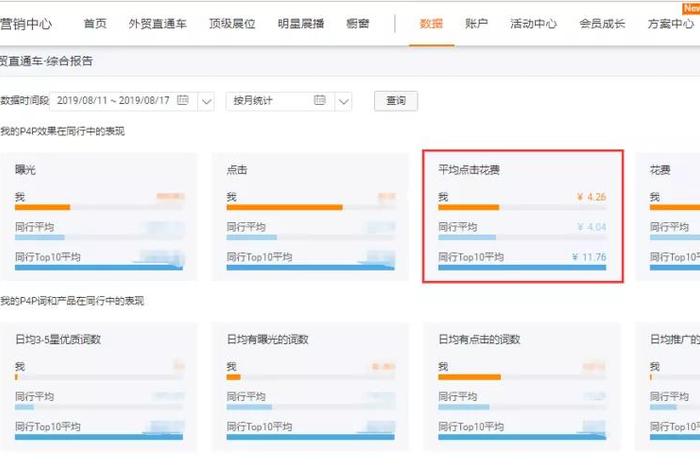Open 橱窗 navigation item
This screenshot has height=470, width=700.
(358, 24)
